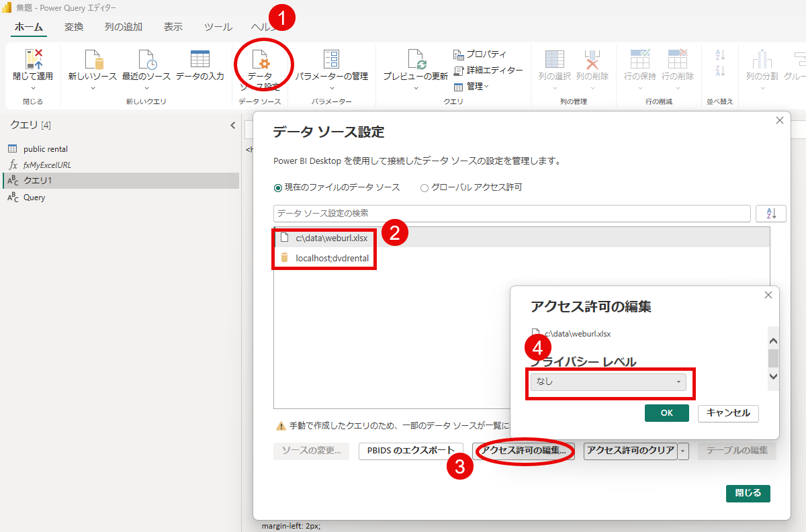Open the arrow next to アクセス許可のクリア

683,451
